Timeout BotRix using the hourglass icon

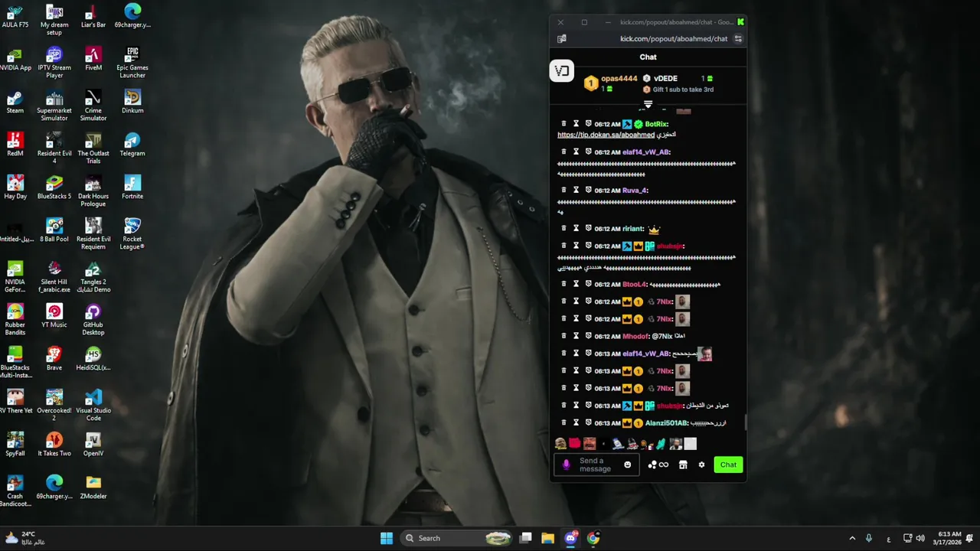point(576,124)
